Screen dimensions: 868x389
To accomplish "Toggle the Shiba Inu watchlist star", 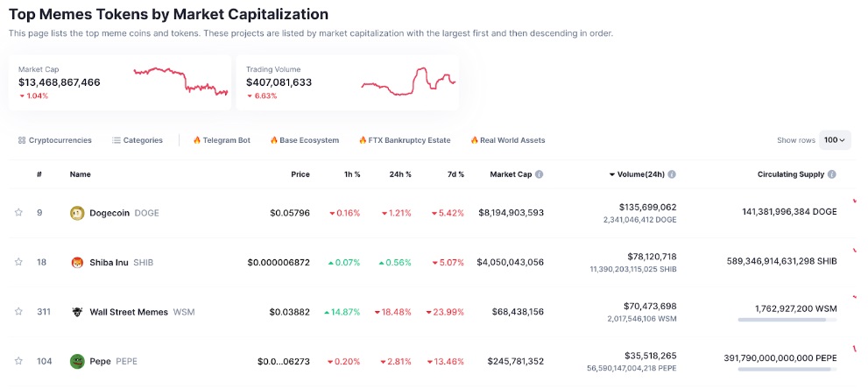I will (18, 262).
